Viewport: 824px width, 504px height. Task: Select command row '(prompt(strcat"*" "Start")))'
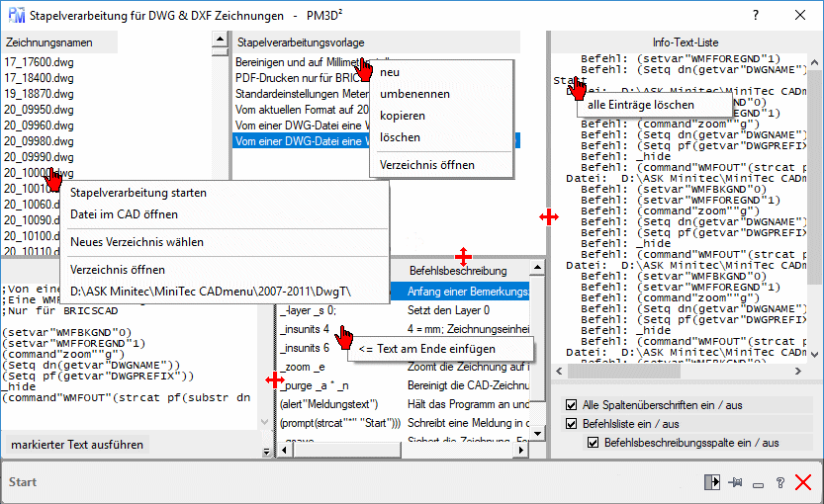[x=340, y=423]
